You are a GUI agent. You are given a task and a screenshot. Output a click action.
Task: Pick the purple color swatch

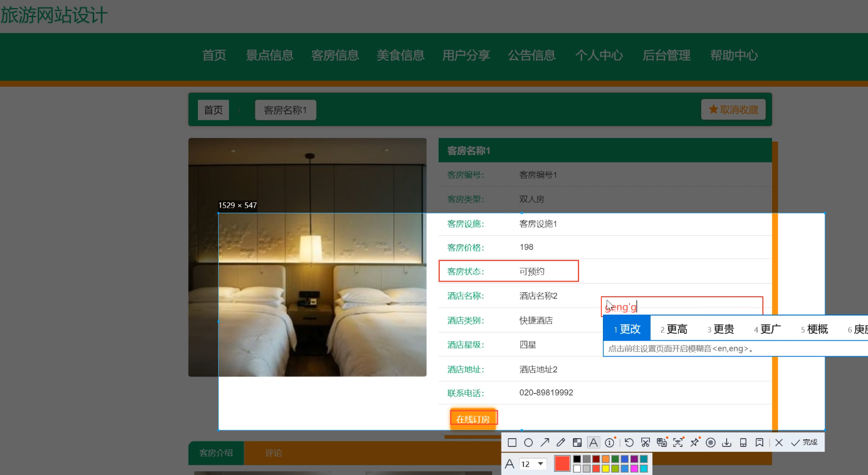pyautogui.click(x=634, y=459)
